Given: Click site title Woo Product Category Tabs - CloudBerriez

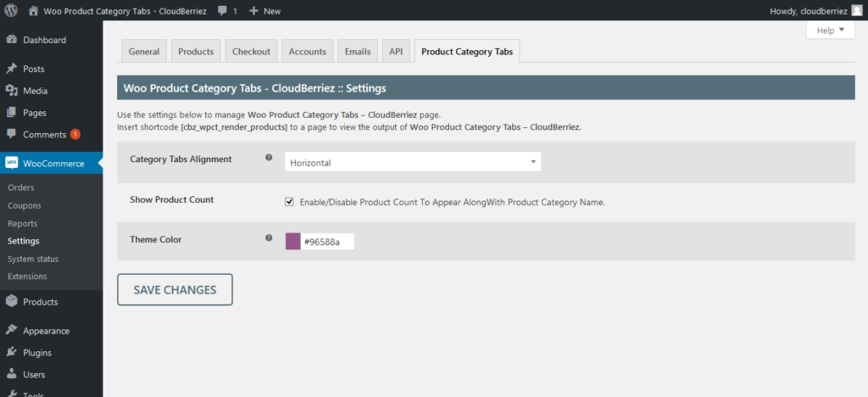Looking at the screenshot, I should (125, 11).
